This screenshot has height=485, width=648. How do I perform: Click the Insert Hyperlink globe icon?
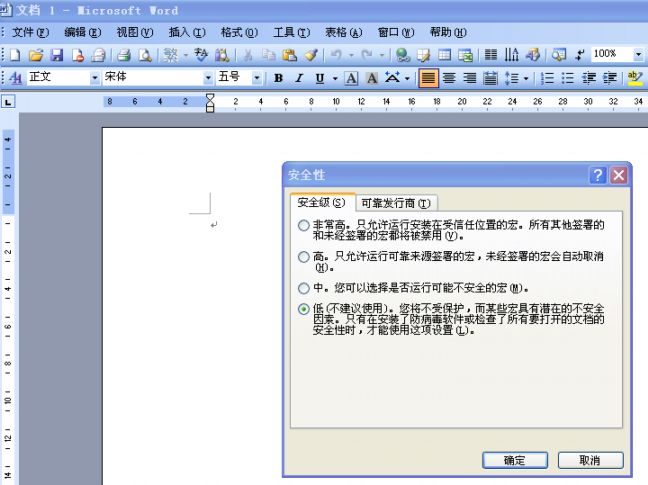pos(403,55)
